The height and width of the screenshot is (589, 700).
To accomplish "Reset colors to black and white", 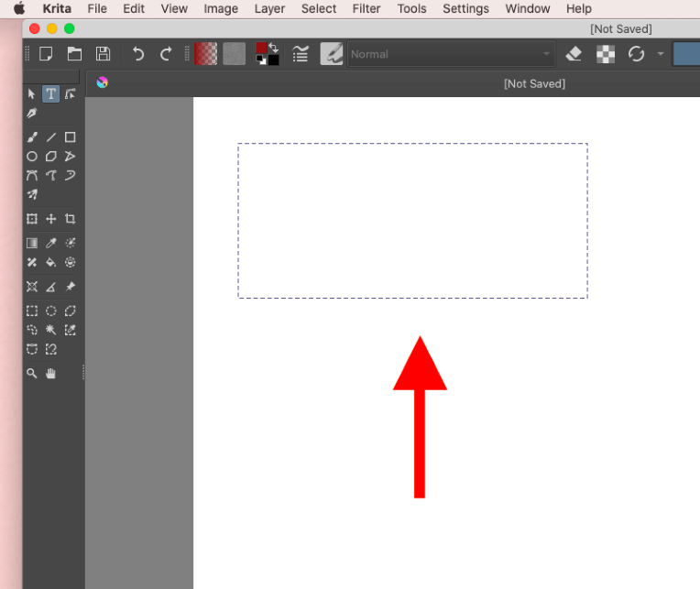I will click(261, 60).
